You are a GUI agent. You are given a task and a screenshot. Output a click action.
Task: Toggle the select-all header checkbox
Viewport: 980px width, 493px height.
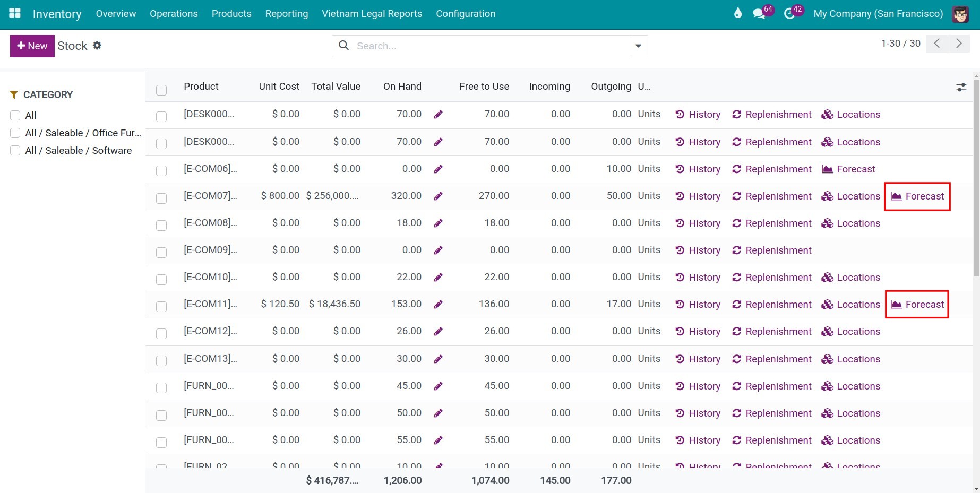(x=161, y=90)
